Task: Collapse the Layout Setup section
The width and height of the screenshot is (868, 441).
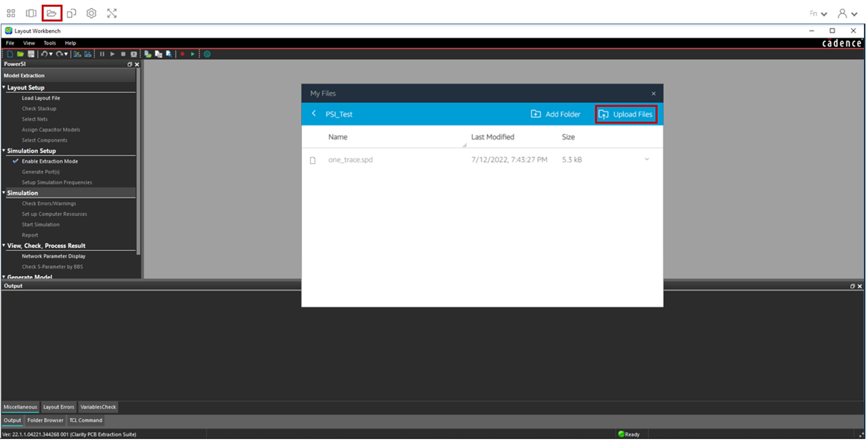Action: coord(3,88)
